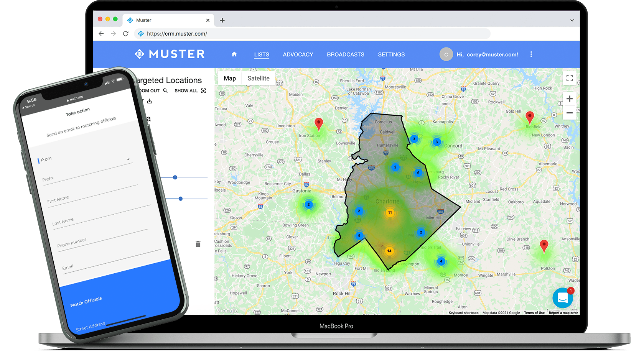Click the upper blue slider handle
This screenshot has height=358, width=644.
[x=175, y=177]
